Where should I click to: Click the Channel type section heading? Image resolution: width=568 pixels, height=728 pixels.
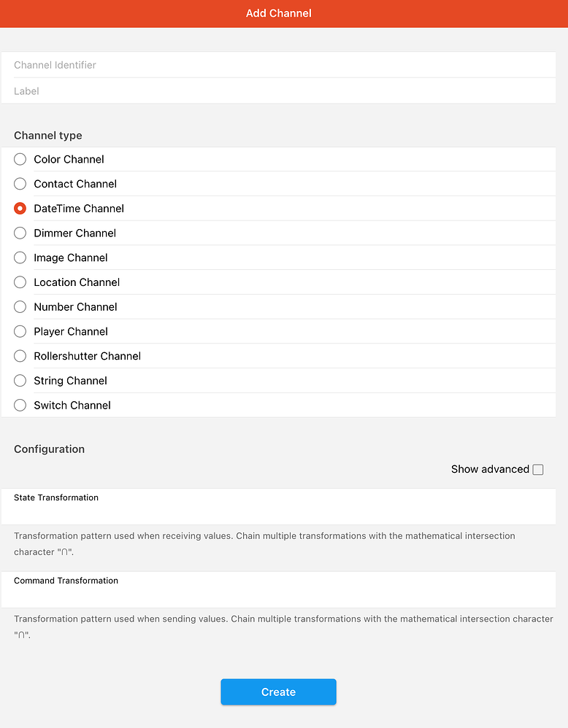coord(48,136)
